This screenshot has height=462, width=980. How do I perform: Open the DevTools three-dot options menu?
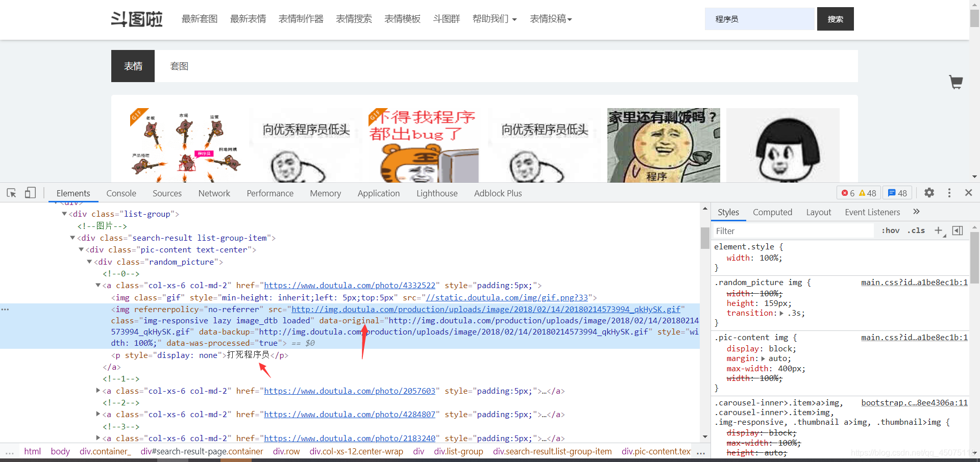[x=949, y=193]
